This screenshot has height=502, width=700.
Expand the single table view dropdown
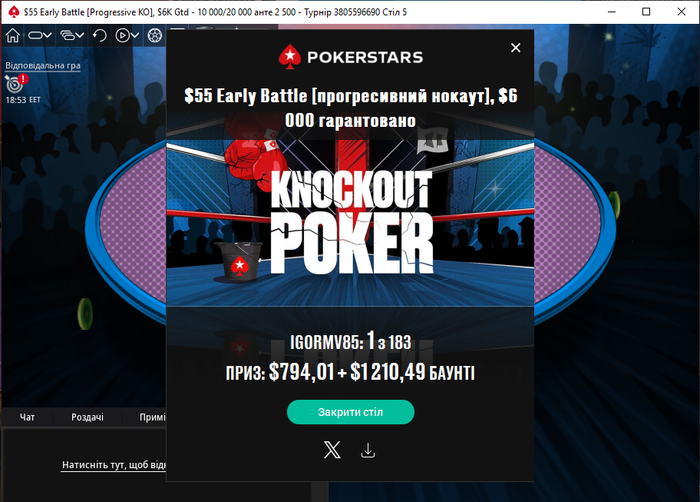pyautogui.click(x=40, y=35)
